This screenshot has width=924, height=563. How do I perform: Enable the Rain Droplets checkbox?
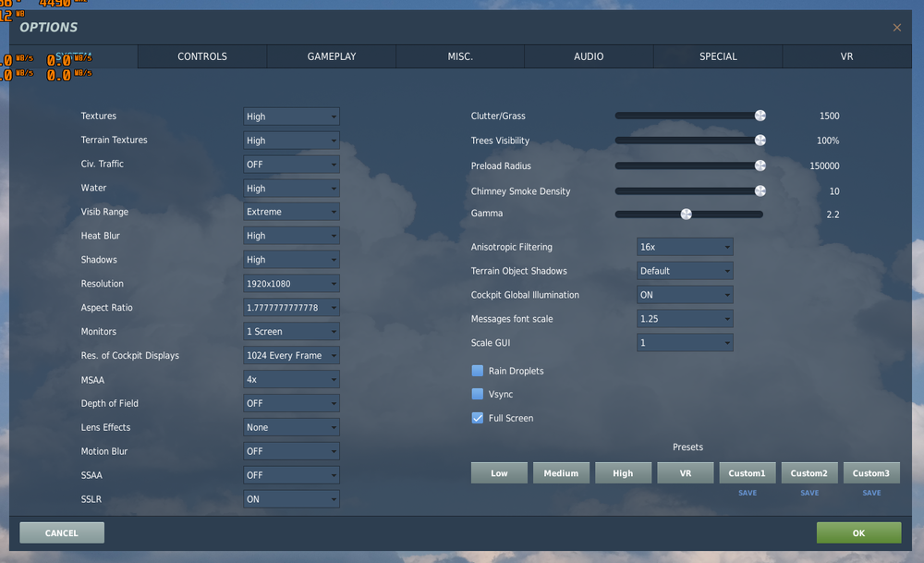point(478,371)
